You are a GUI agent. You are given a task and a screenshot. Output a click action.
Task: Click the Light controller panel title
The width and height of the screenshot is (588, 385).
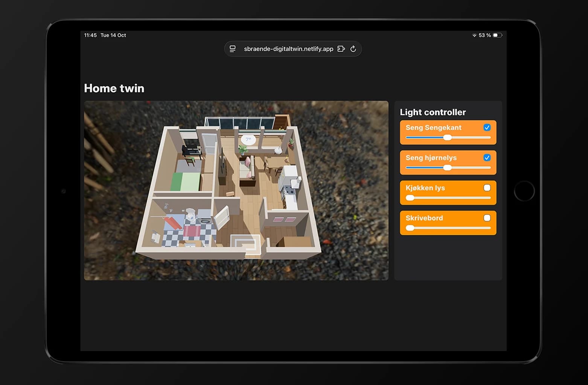coord(433,112)
